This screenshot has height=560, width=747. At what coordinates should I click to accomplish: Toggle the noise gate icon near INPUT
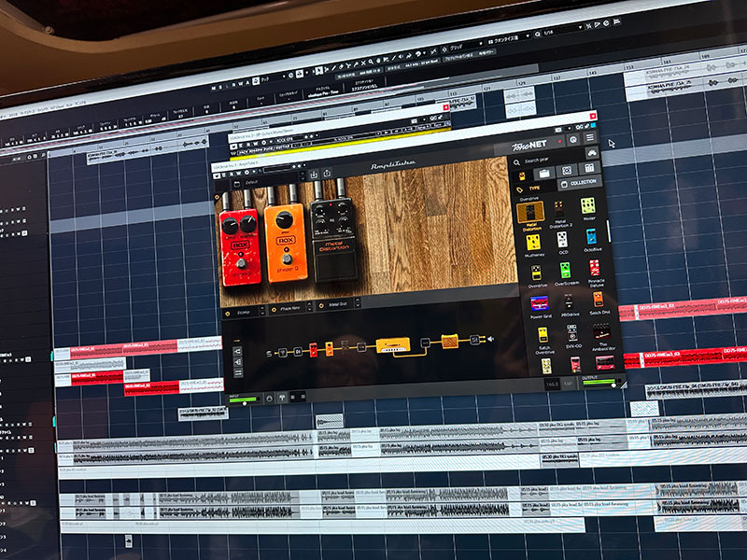(x=270, y=399)
